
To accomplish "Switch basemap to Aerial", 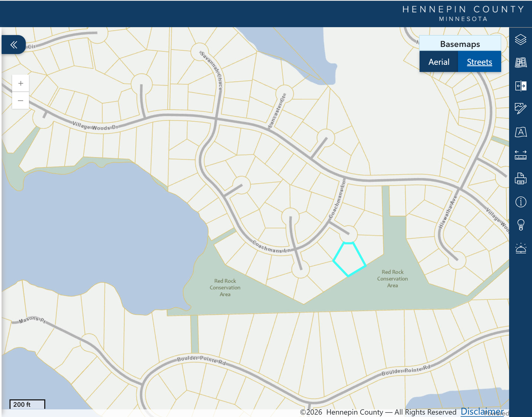I will 439,62.
